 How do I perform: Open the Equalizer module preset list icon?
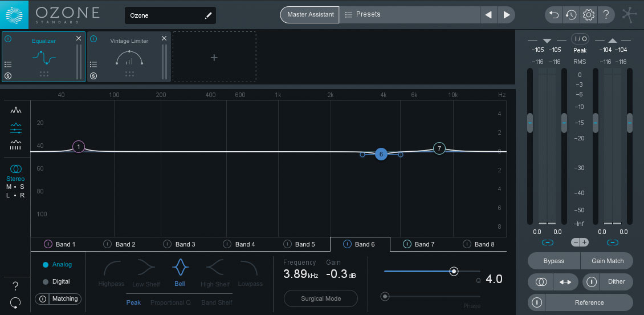click(x=8, y=64)
